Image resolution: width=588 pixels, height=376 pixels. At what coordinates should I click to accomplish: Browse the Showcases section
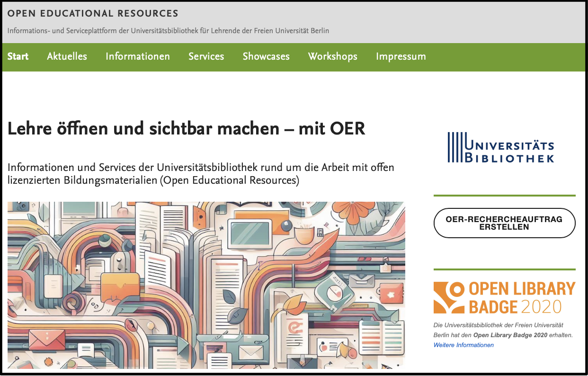266,57
